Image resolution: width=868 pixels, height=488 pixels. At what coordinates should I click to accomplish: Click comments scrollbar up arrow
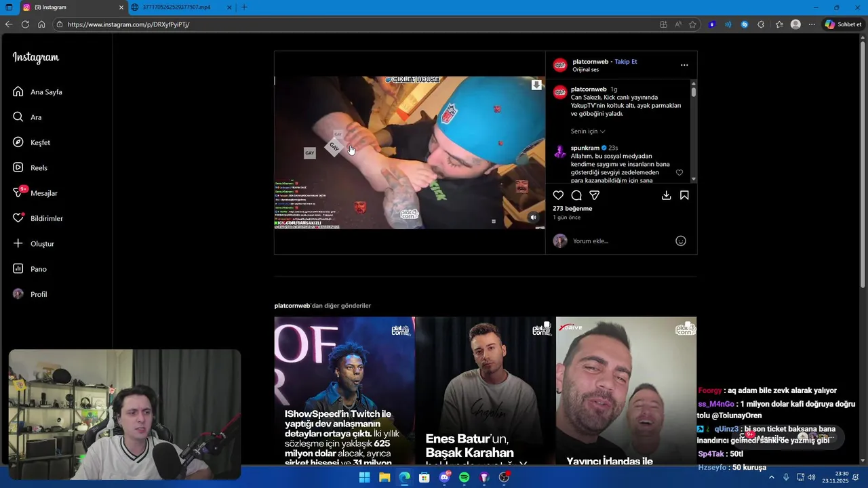[693, 83]
